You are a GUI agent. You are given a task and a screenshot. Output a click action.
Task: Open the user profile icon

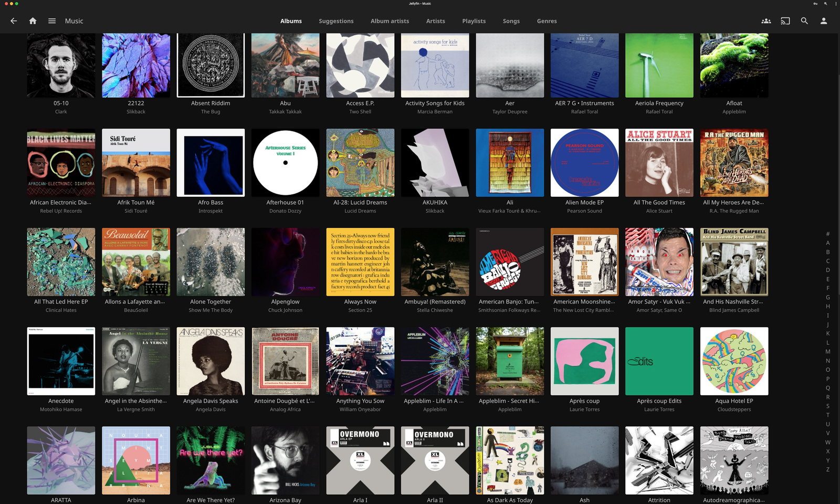[824, 21]
